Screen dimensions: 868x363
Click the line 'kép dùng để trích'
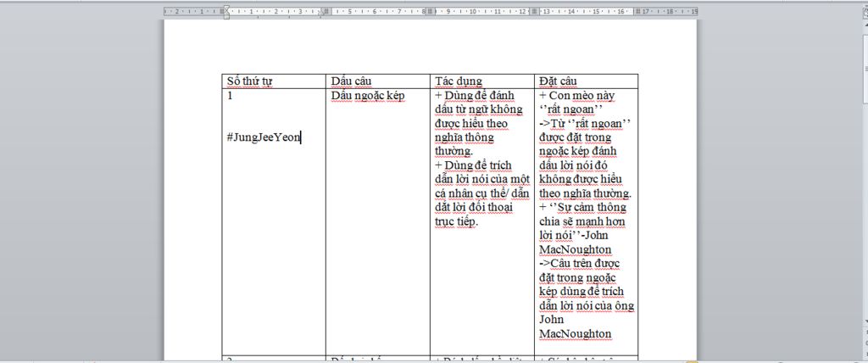(x=581, y=292)
